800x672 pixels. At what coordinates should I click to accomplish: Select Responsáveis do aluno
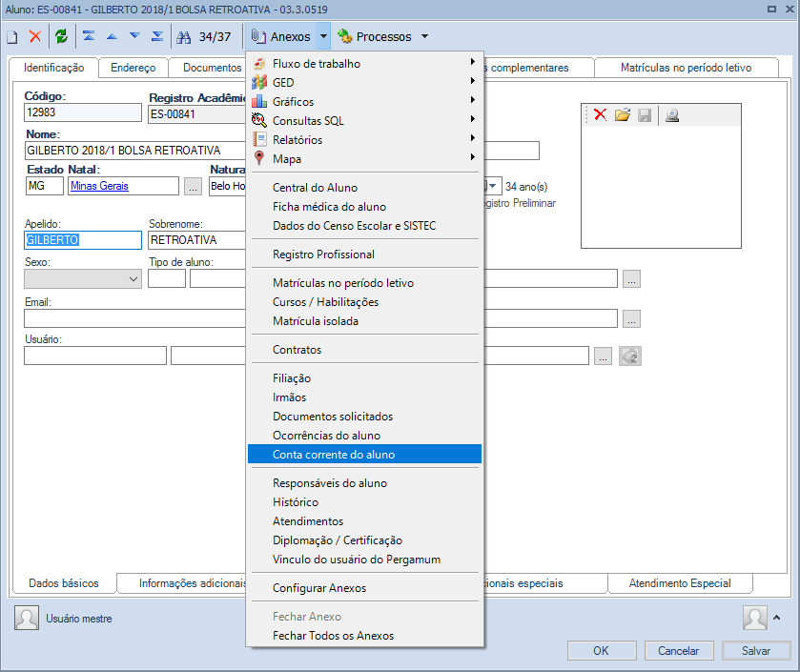click(365, 483)
